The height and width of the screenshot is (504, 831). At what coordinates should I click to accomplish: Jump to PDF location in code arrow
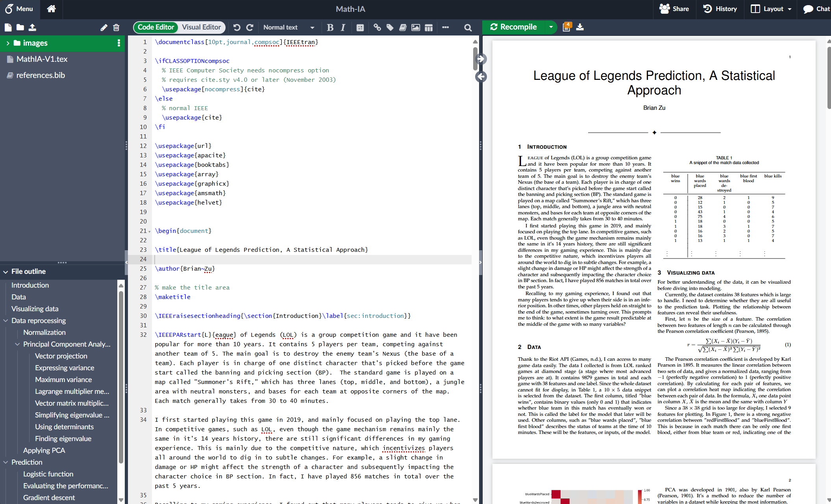pos(481,77)
